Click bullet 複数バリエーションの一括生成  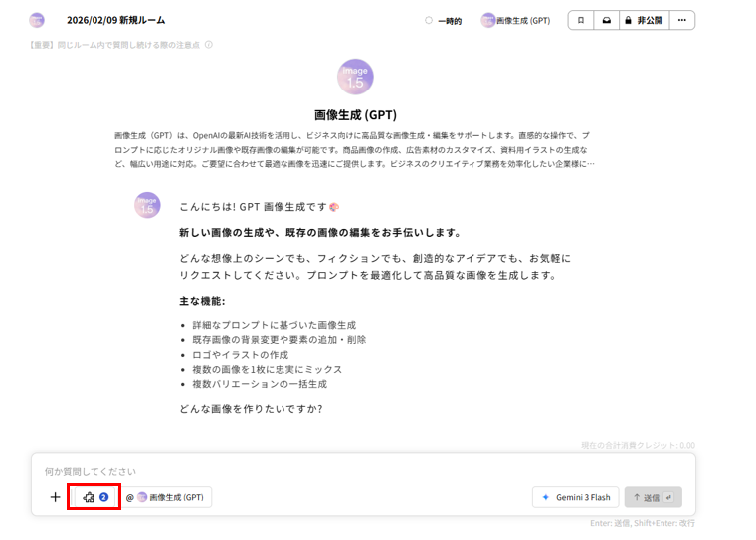pyautogui.click(x=260, y=384)
